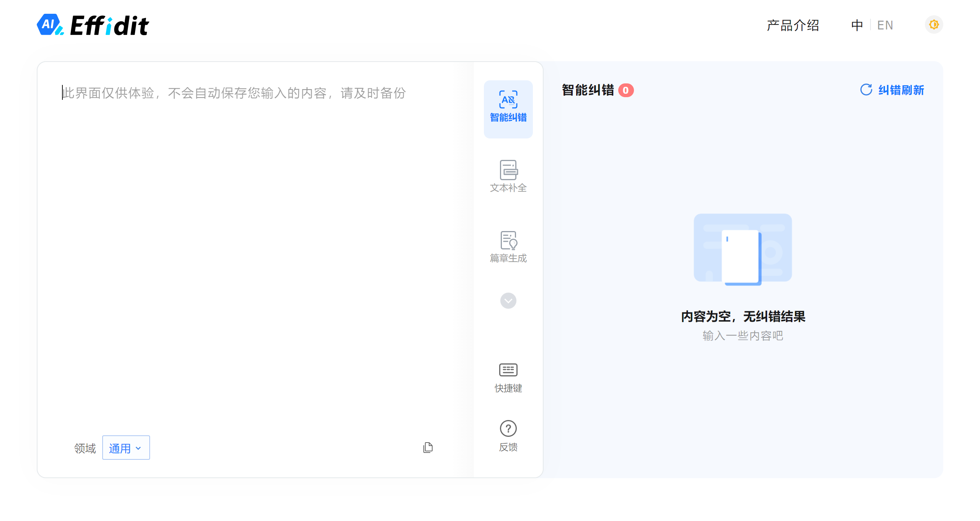Click the refresh circular arrow icon
980x521 pixels.
866,90
